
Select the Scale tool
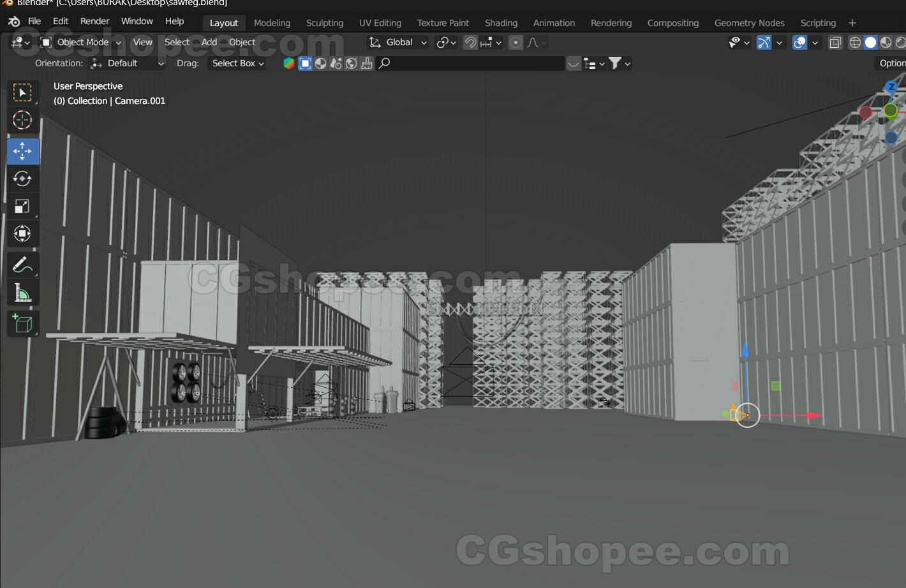(x=22, y=206)
